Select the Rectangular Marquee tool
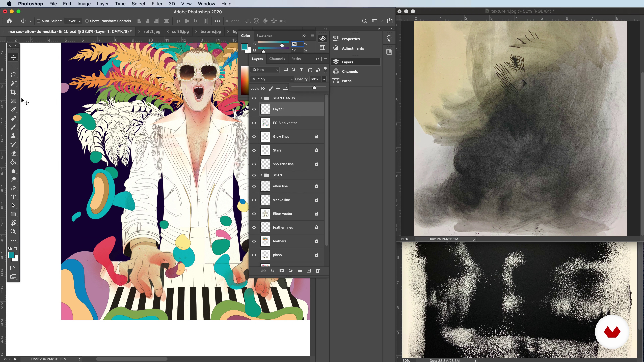Image resolution: width=644 pixels, height=362 pixels. (x=13, y=66)
